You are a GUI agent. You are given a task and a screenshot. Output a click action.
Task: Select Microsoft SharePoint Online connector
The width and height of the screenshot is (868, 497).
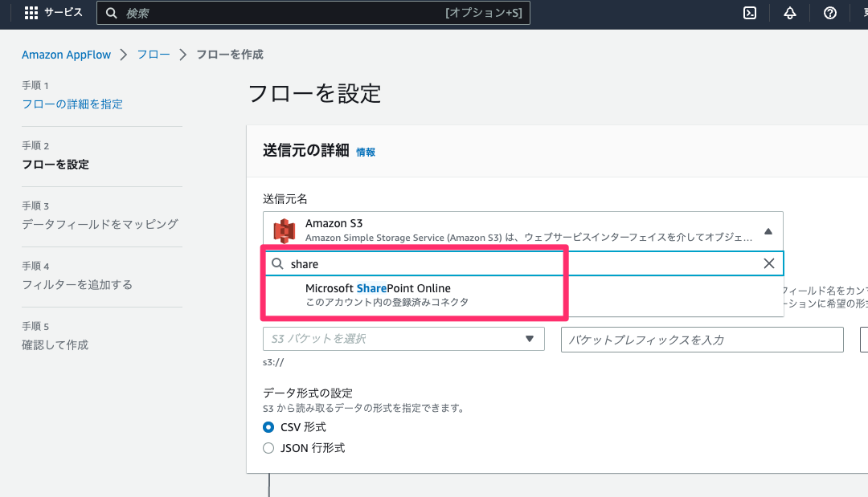point(523,295)
